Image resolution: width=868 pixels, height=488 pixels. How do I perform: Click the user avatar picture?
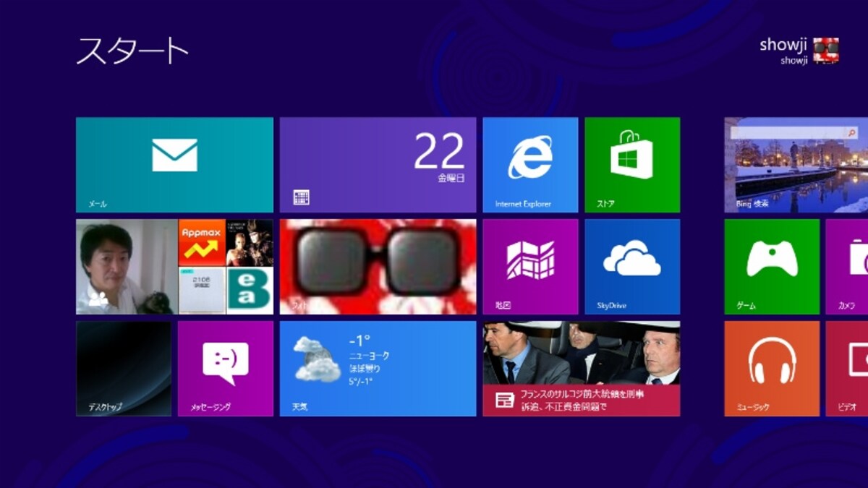click(x=826, y=51)
